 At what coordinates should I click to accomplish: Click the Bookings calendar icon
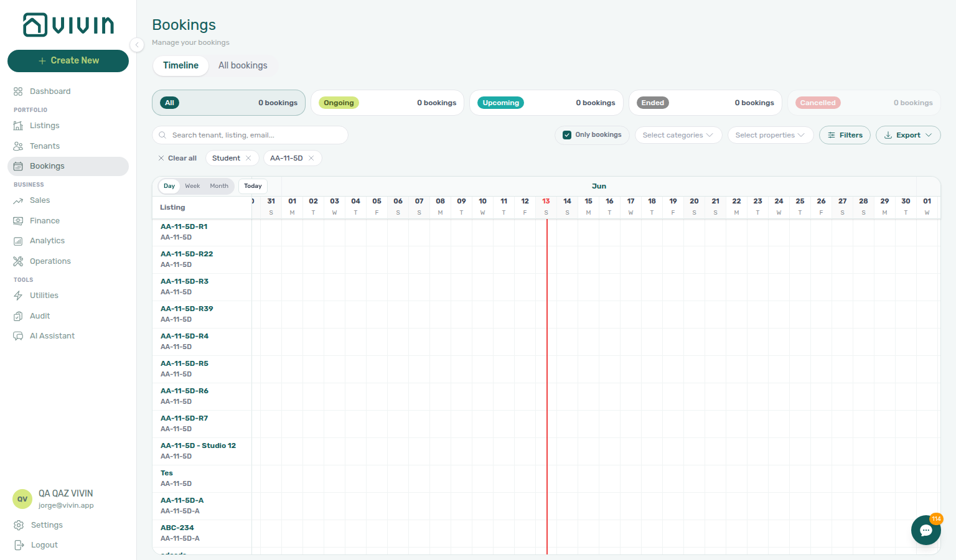[18, 166]
